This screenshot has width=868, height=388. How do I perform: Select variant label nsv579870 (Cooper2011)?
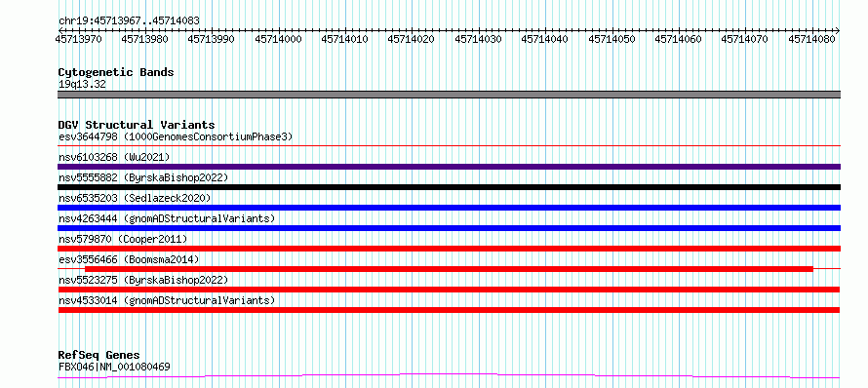coord(123,239)
